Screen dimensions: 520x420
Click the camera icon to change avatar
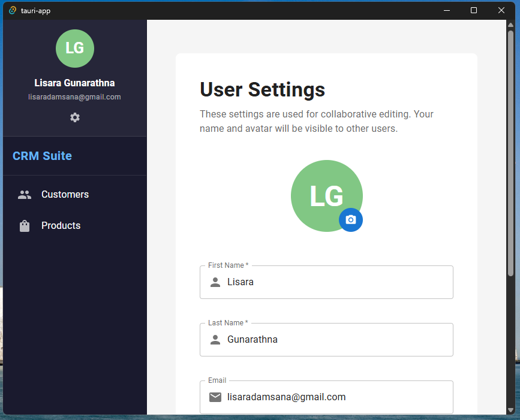click(351, 220)
